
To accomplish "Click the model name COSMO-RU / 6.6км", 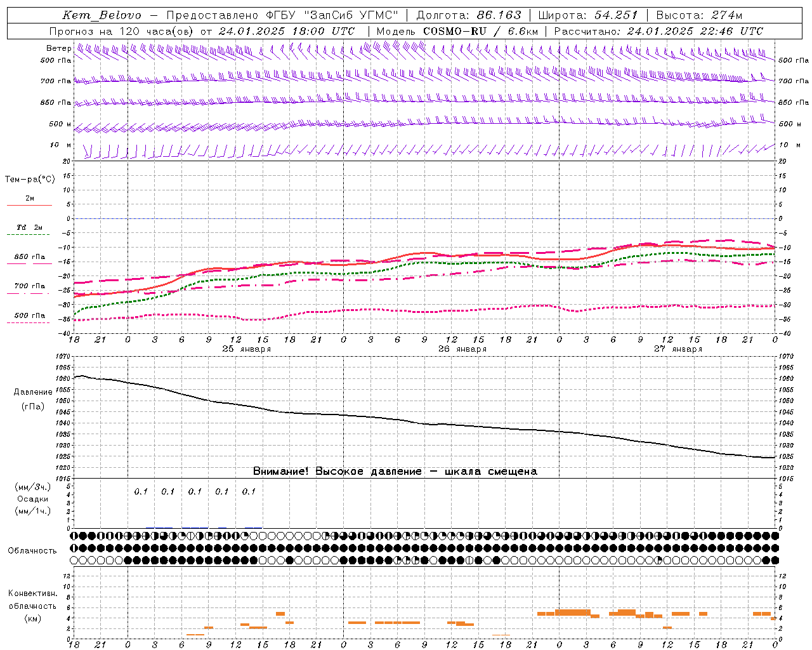I will (481, 31).
